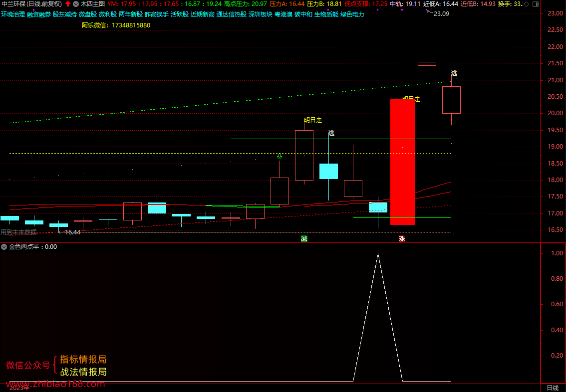Select the 两年新股 tag
Viewport: 566px width, 392px height.
131,14
